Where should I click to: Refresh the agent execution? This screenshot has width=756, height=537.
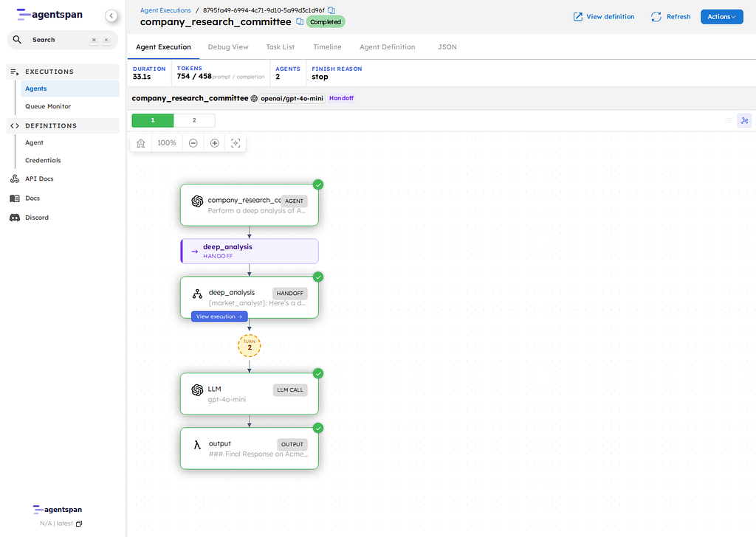[x=670, y=16]
